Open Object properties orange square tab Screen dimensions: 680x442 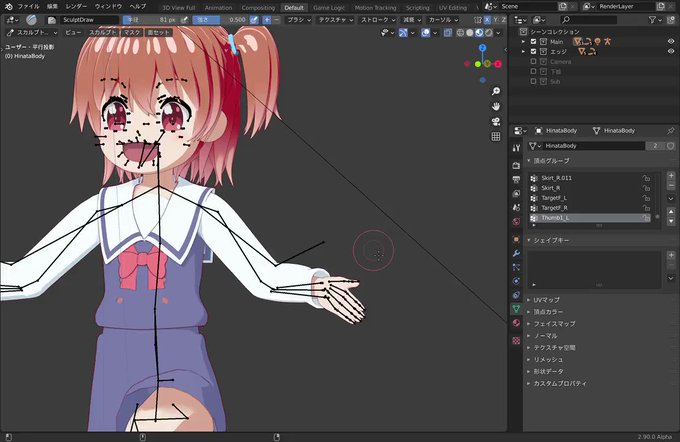(x=516, y=239)
